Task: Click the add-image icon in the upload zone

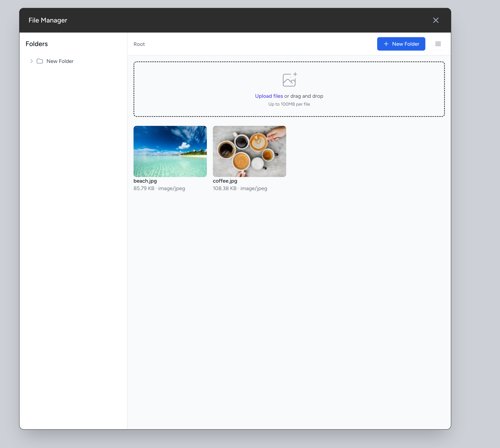Action: coord(289,80)
